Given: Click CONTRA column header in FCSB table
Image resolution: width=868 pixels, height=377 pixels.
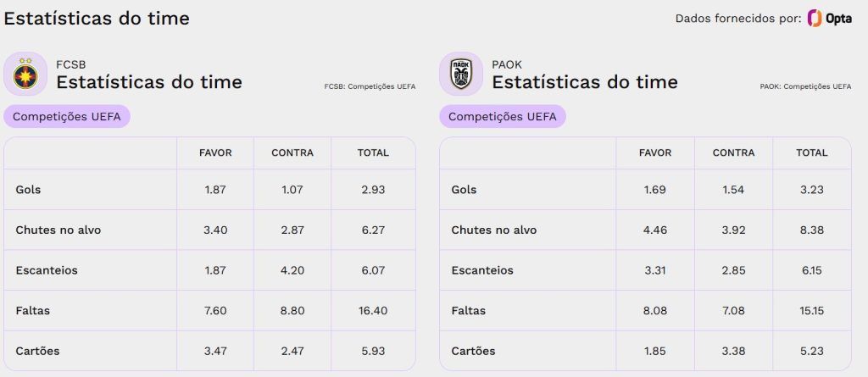Looking at the screenshot, I should click(292, 152).
